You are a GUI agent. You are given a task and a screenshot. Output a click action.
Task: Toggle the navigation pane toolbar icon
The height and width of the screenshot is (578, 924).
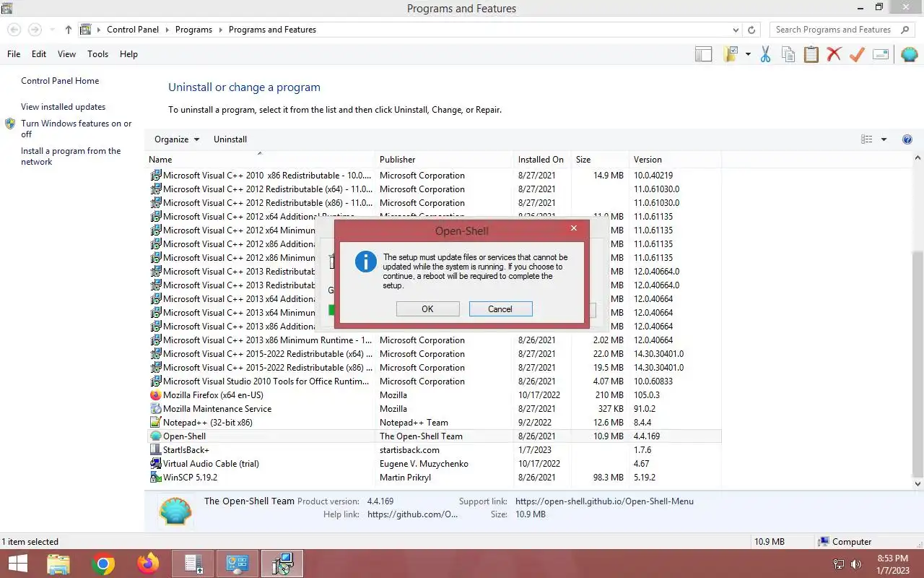pyautogui.click(x=703, y=54)
